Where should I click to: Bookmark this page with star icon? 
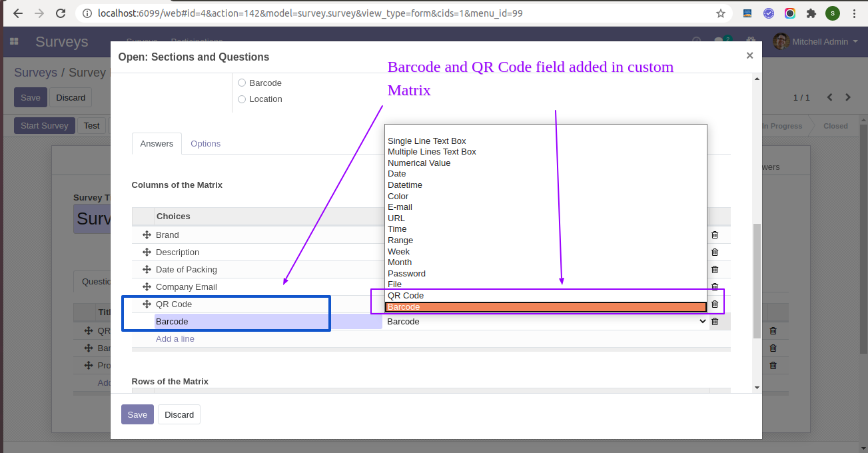[x=720, y=13]
